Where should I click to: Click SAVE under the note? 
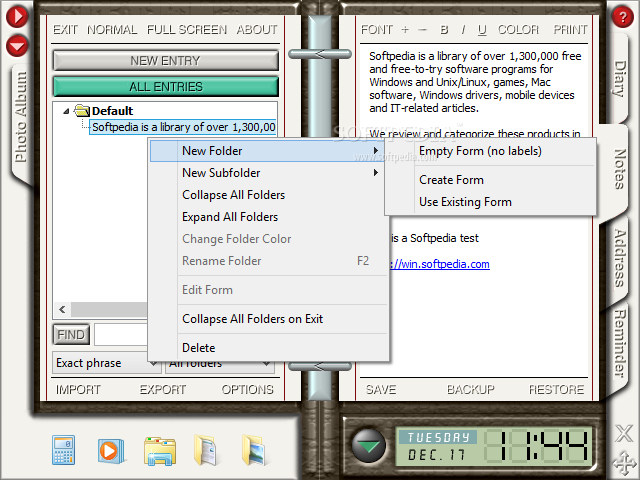pos(381,389)
